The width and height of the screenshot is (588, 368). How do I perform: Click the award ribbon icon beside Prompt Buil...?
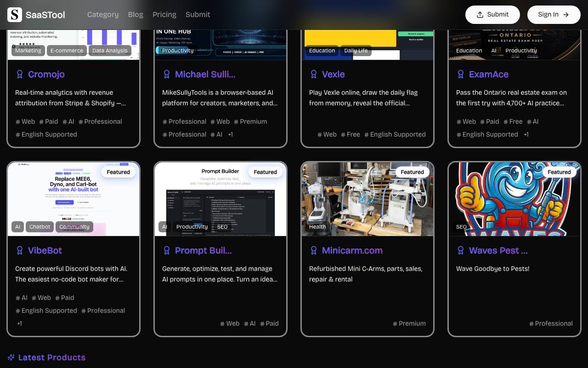pos(167,250)
